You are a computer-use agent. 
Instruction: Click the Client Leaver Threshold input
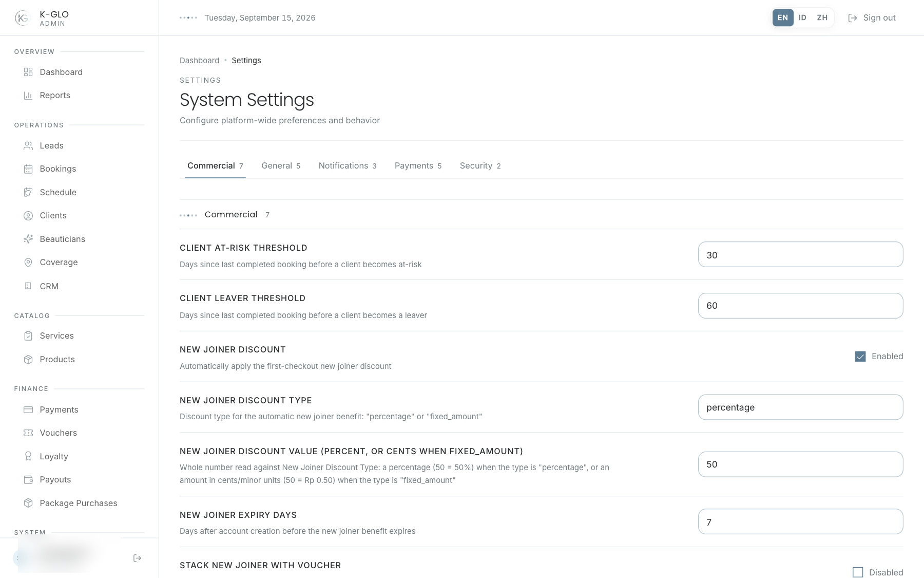tap(800, 306)
